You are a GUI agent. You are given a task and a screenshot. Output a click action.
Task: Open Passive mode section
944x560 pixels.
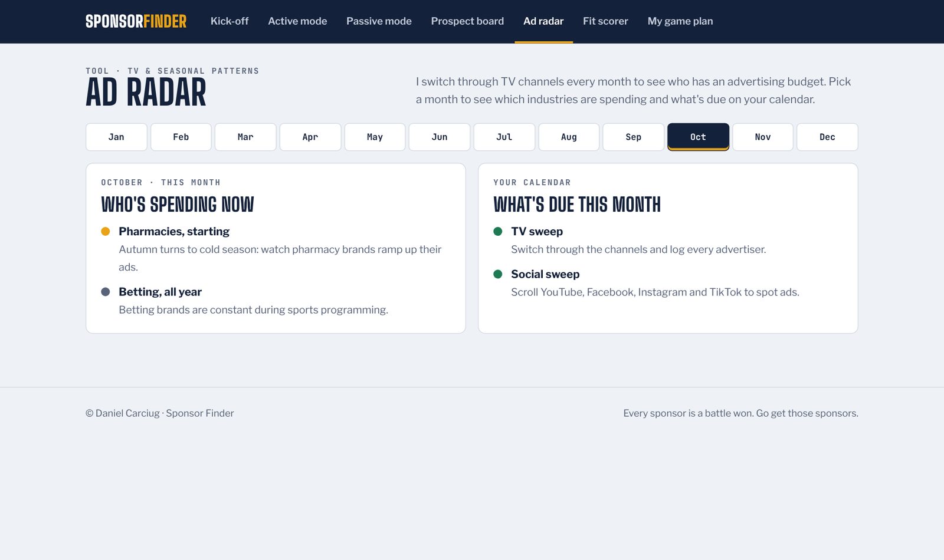[379, 21]
